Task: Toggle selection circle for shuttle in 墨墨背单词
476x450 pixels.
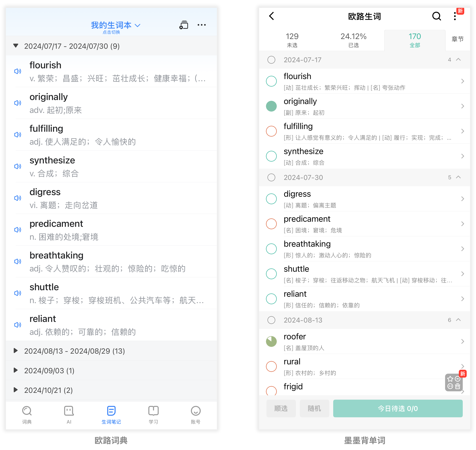Action: point(271,274)
